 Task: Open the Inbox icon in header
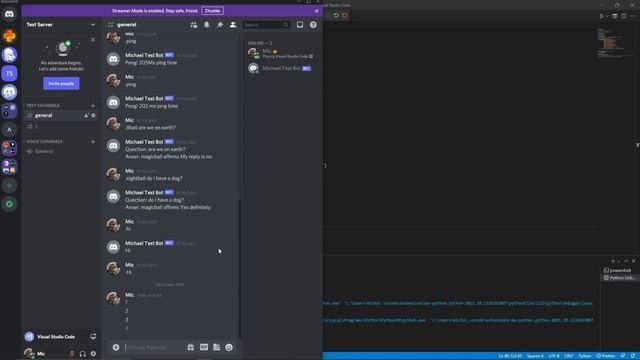pos(300,25)
